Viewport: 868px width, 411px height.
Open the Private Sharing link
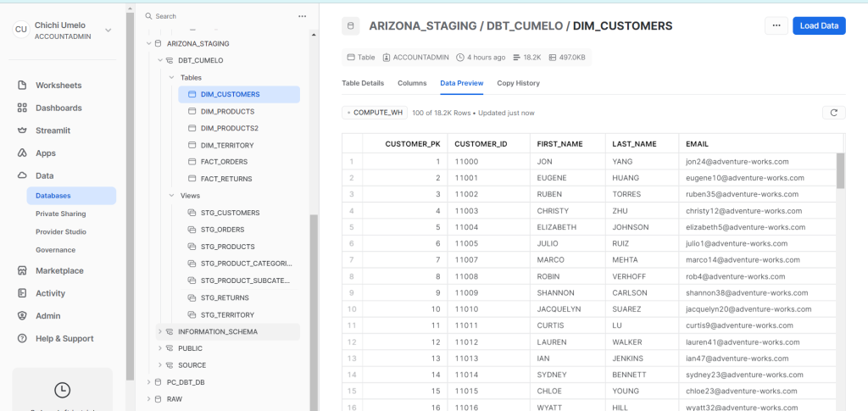point(60,214)
